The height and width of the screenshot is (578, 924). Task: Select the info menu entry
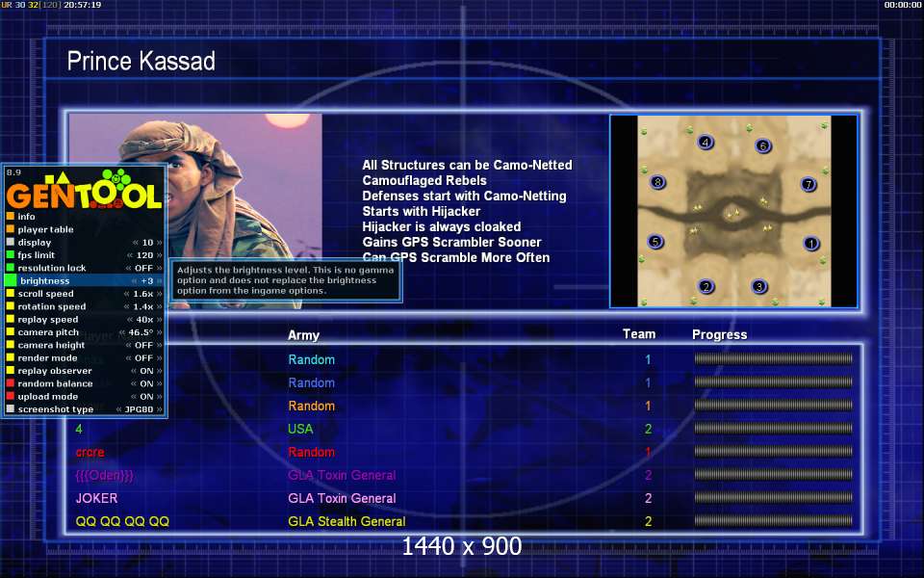coord(26,217)
